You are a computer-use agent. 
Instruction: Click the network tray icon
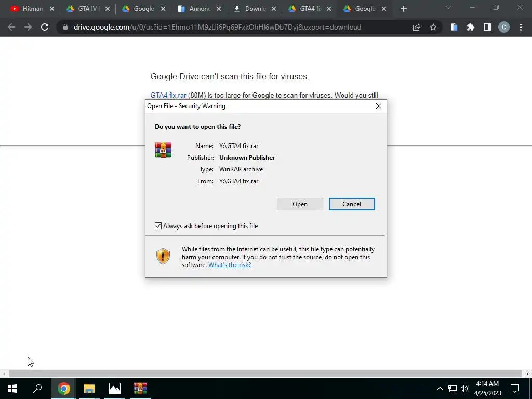453,389
